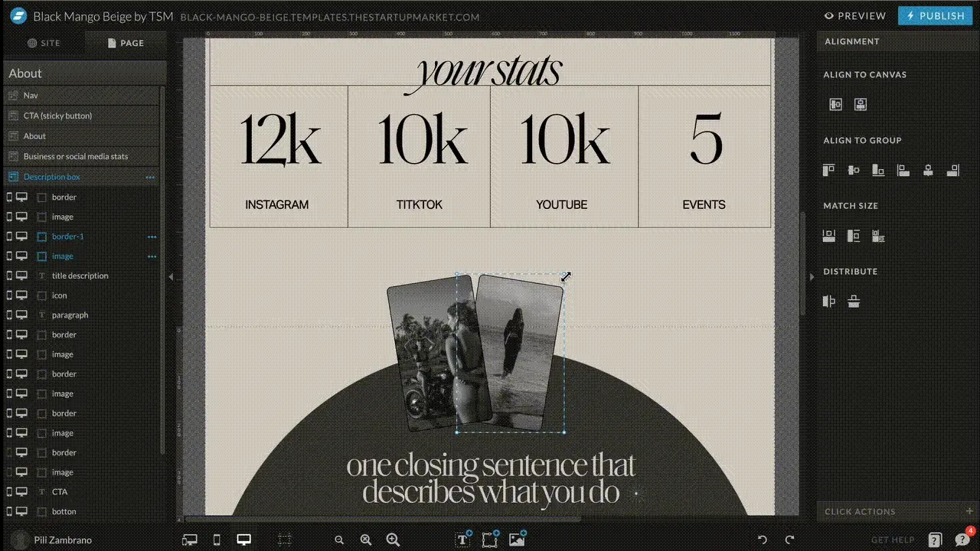The image size is (980, 551).
Task: Switch to the Site tab
Action: [x=44, y=43]
